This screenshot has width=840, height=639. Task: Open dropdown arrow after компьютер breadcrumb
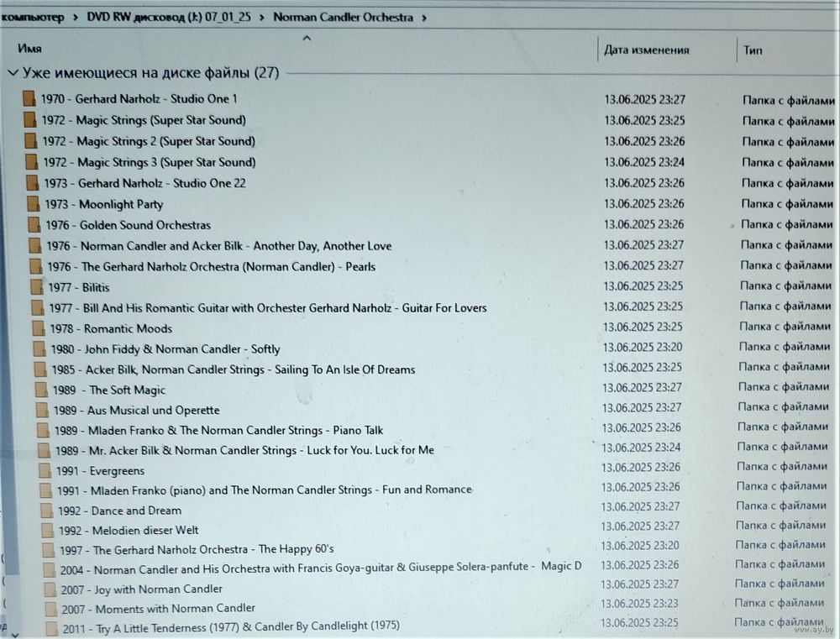tap(76, 18)
